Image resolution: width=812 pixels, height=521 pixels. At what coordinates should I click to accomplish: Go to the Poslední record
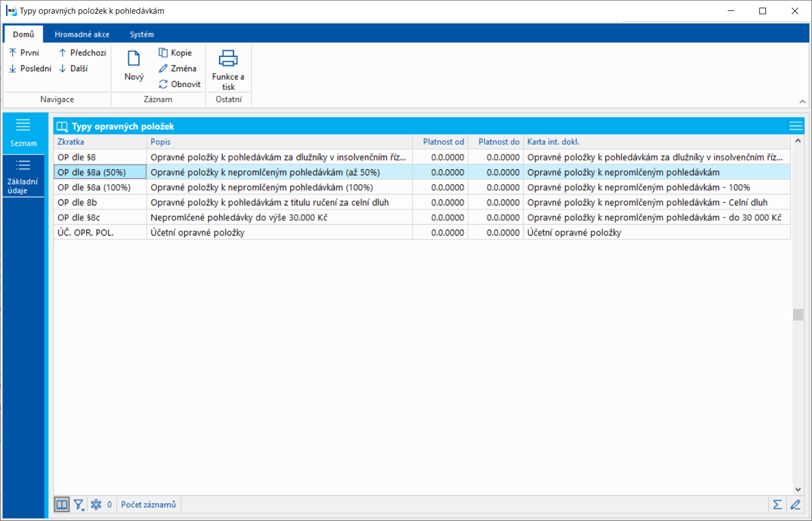pos(30,68)
